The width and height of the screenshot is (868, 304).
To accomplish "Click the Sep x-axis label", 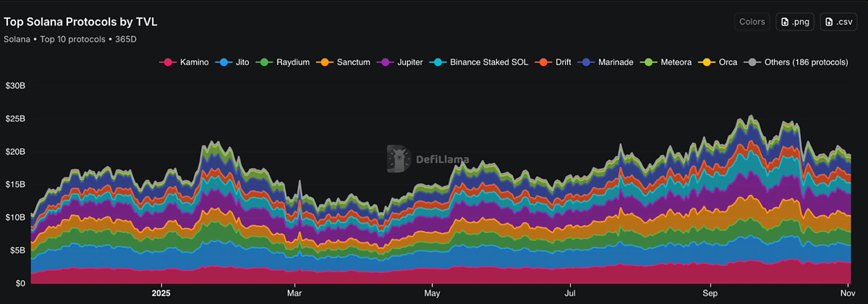I will coord(710,294).
